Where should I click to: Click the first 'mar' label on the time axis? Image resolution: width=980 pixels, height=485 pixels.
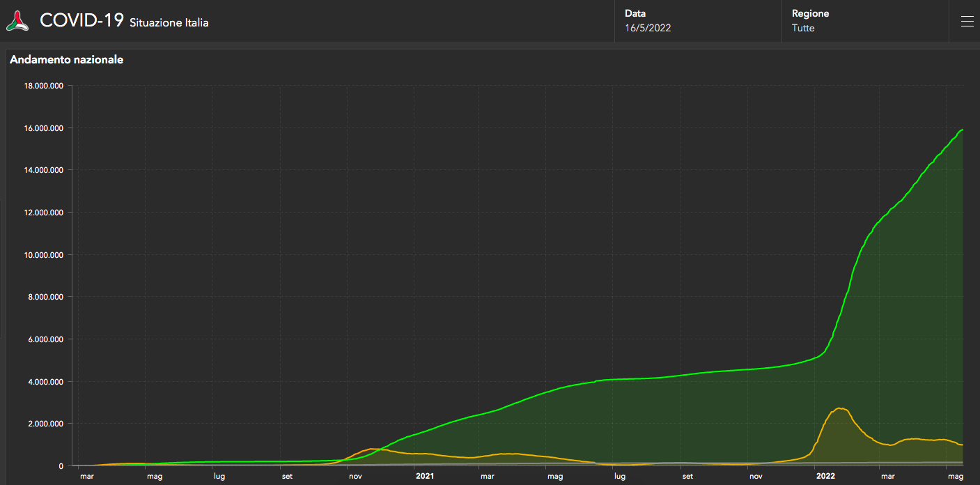(x=86, y=477)
